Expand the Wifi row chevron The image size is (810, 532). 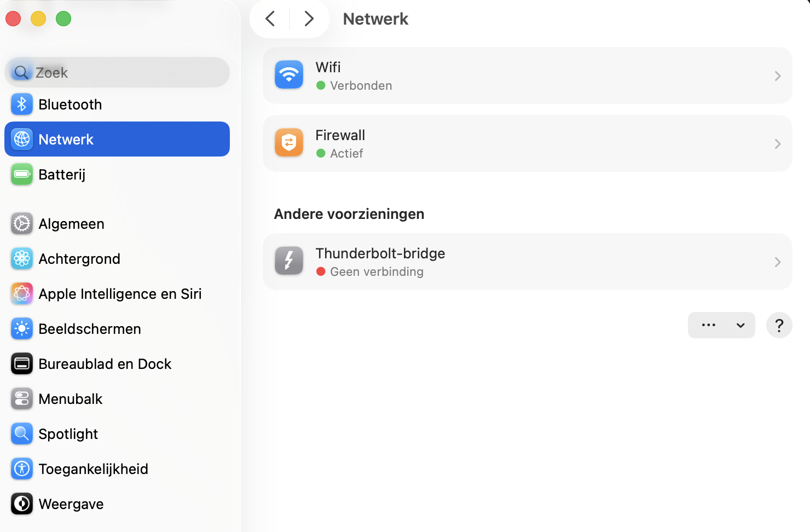pyautogui.click(x=777, y=76)
